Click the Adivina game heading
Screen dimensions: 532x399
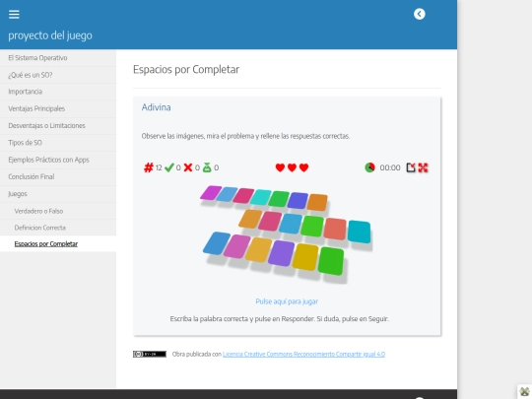point(156,107)
